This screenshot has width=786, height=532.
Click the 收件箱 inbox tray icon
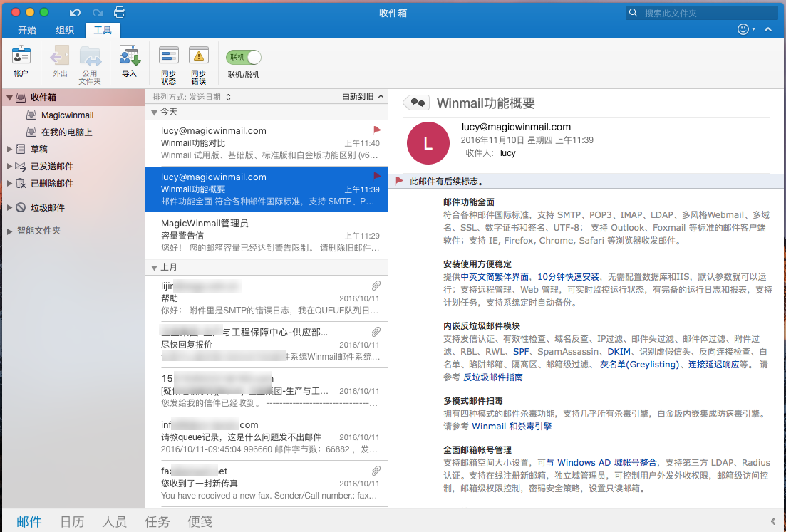pos(21,98)
